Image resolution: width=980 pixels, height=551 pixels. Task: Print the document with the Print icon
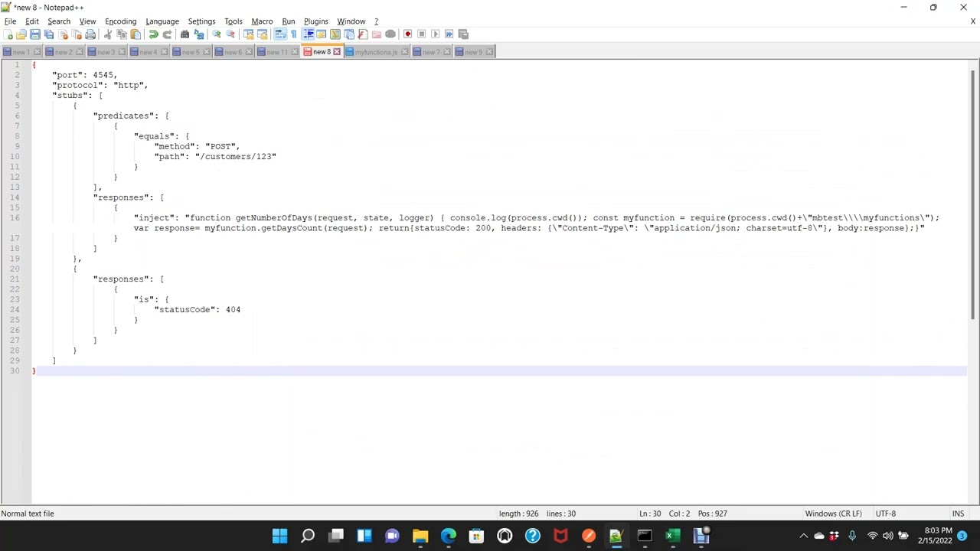(x=90, y=34)
